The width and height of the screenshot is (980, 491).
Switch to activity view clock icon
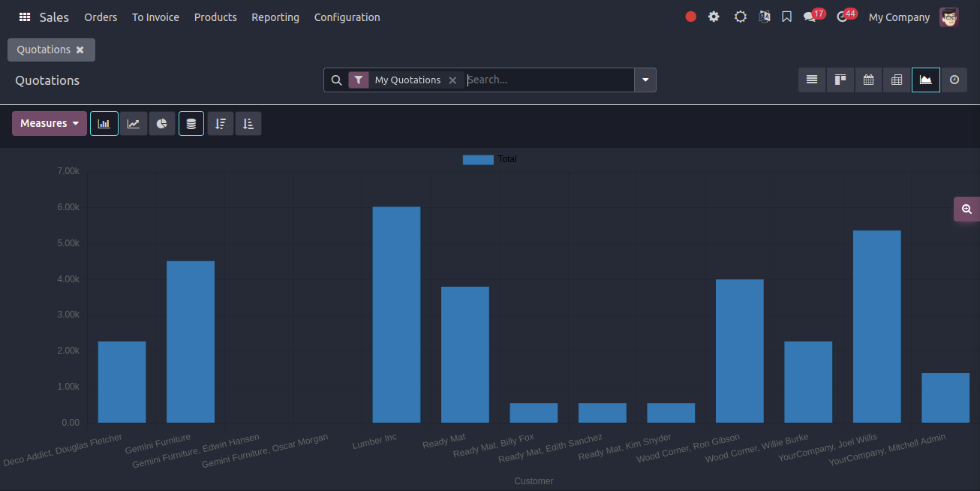coord(954,80)
